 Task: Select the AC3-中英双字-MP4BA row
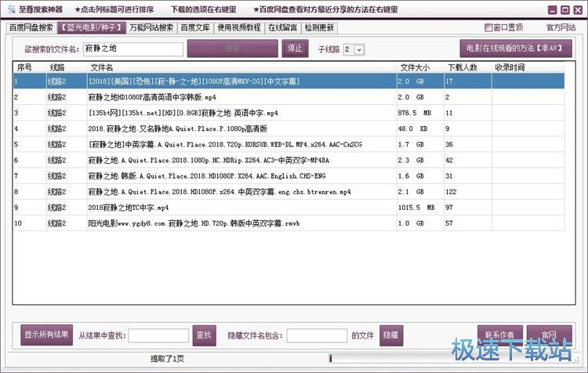point(289,160)
